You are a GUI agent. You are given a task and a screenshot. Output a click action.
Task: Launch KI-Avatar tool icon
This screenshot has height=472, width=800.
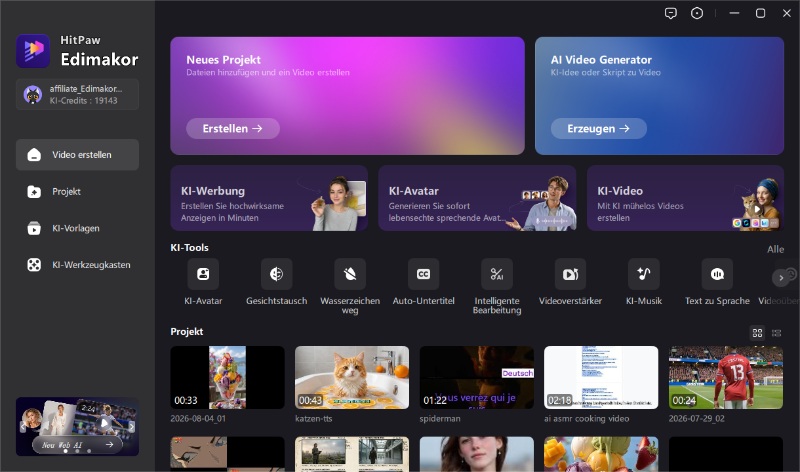click(203, 274)
